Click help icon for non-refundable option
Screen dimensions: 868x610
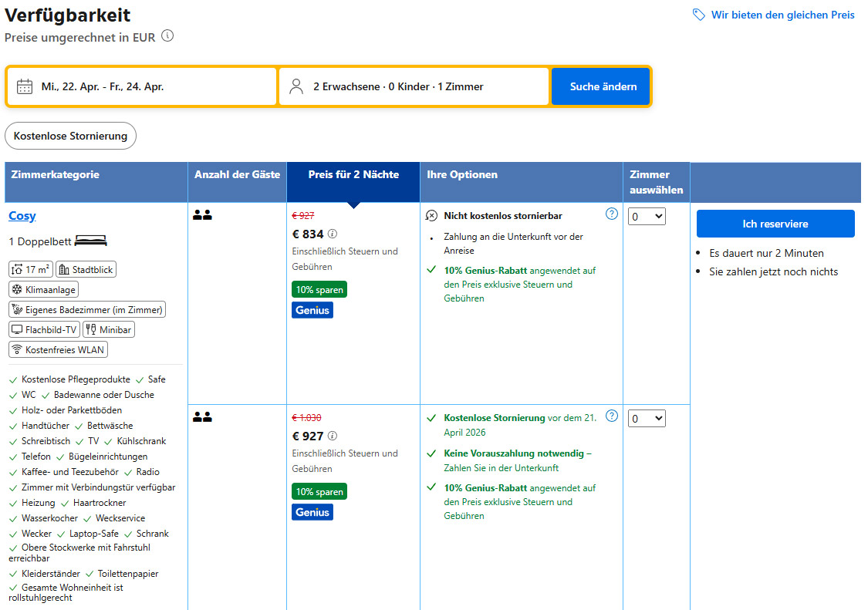point(612,214)
